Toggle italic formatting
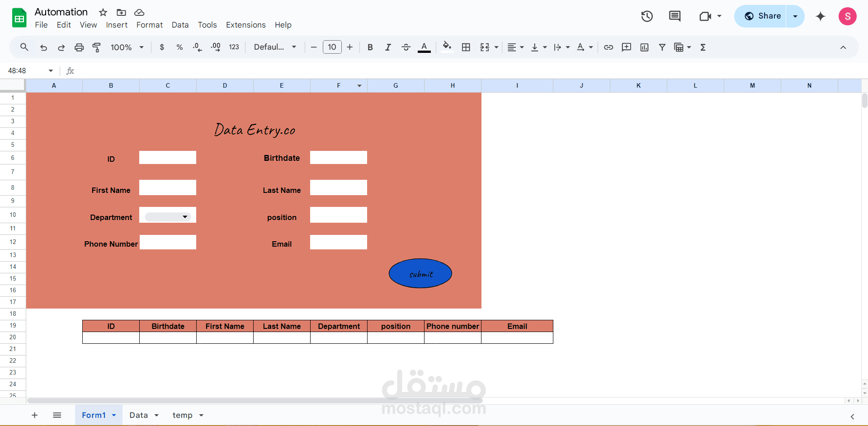The image size is (868, 426). pyautogui.click(x=388, y=47)
